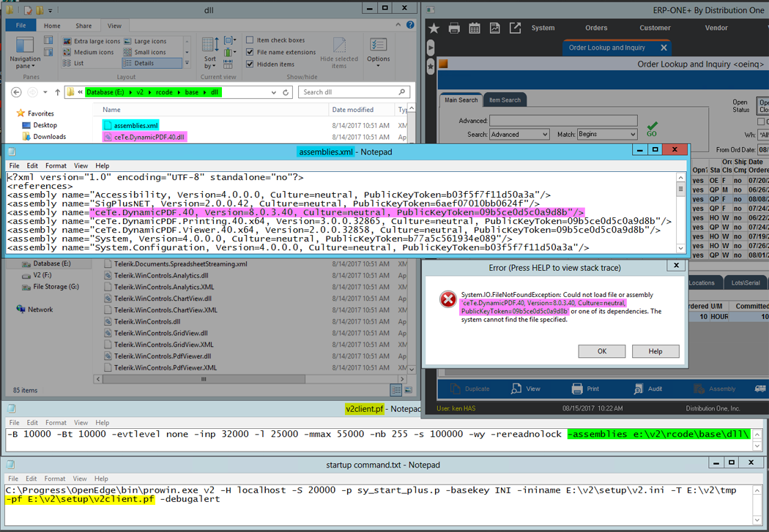Viewport: 769px width, 532px height.
Task: Click the favorites star in ERP-ONE+ toolbar
Action: click(x=434, y=29)
